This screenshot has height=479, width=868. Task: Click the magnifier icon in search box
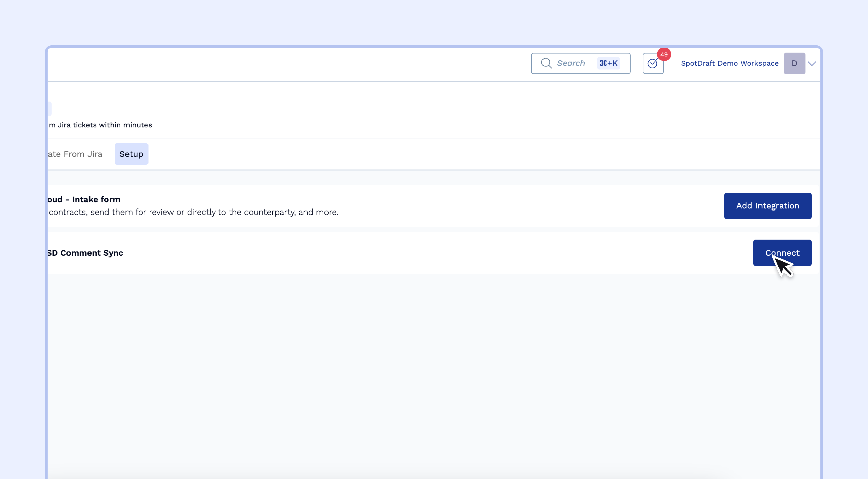pyautogui.click(x=546, y=63)
